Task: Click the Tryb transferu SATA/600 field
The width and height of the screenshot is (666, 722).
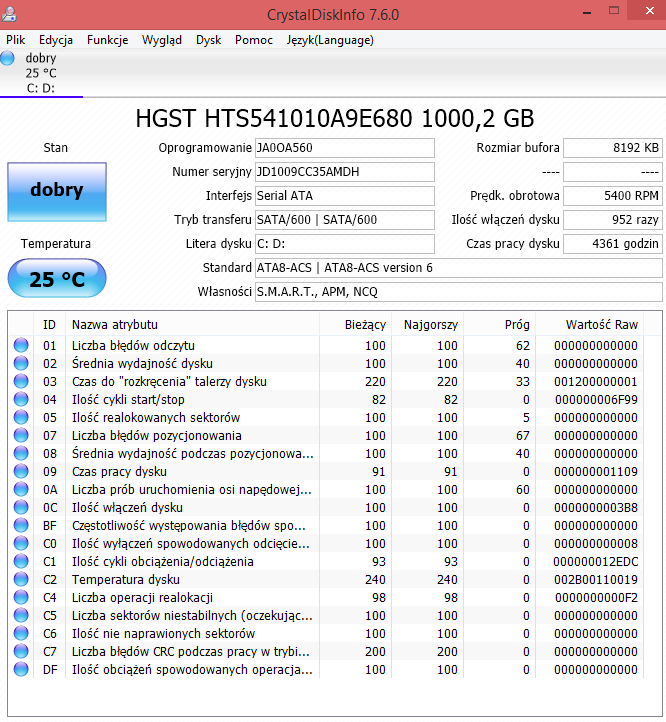Action: [345, 220]
